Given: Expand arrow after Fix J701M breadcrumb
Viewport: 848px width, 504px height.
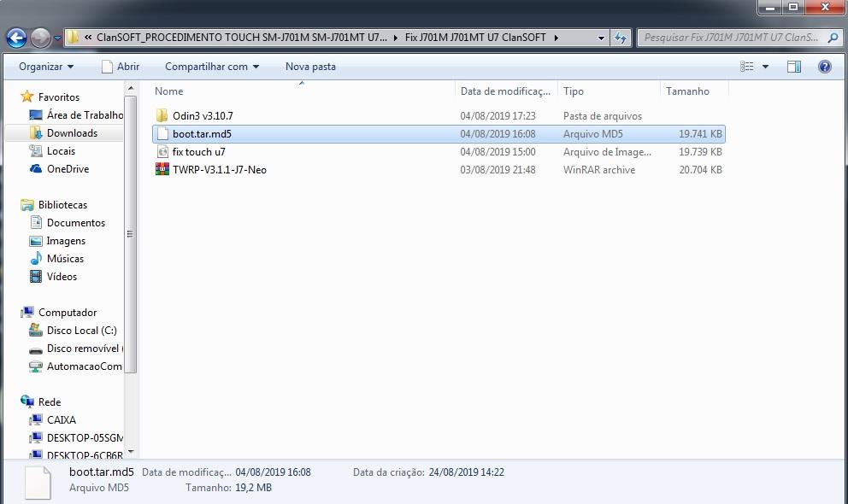Looking at the screenshot, I should click(556, 38).
